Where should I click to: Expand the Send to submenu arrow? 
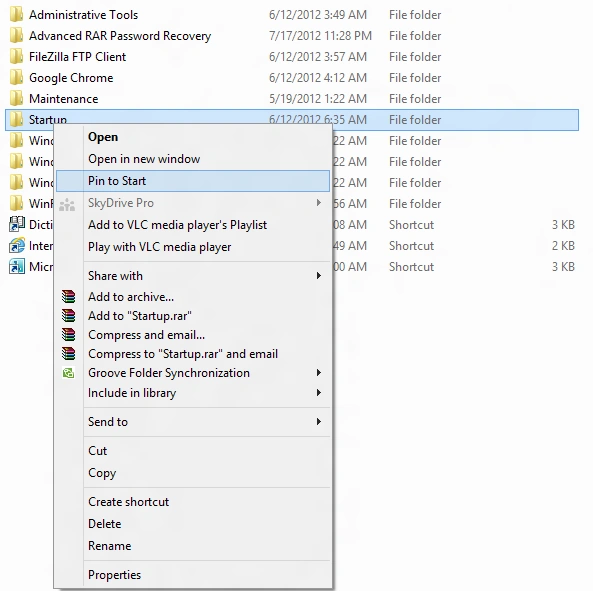(319, 422)
